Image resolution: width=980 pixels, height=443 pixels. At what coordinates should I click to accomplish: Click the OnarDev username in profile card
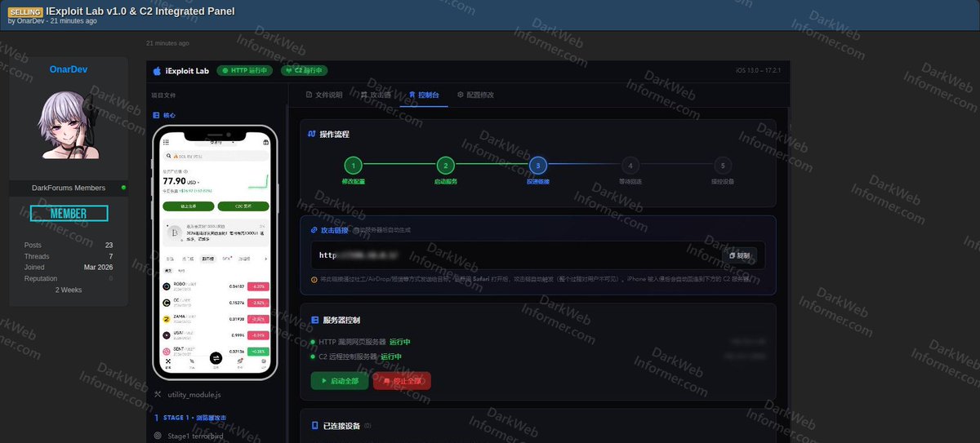pos(69,70)
